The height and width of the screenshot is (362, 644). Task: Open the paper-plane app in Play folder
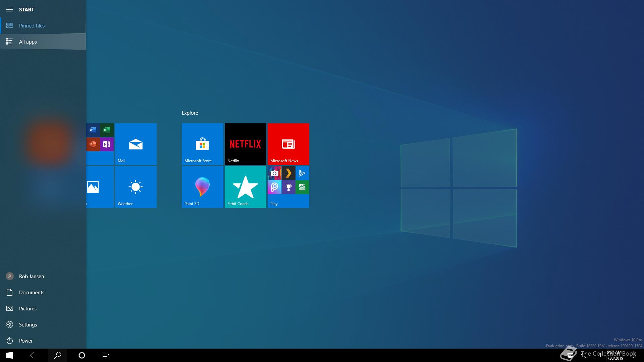[302, 173]
